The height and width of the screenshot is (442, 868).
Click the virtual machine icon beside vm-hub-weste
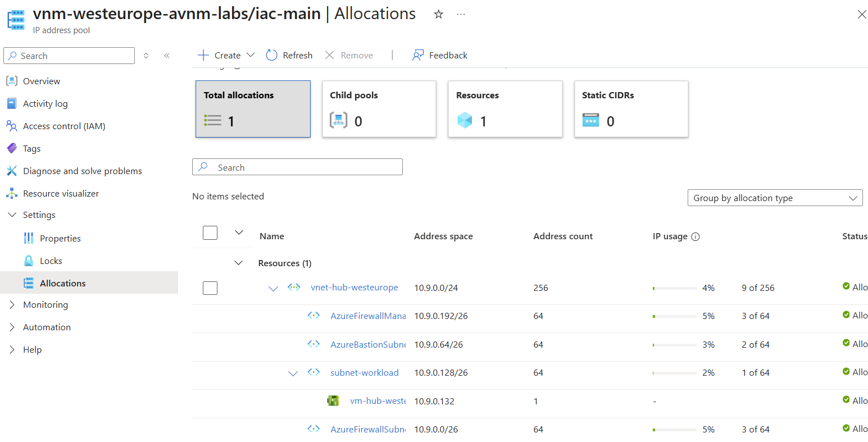[333, 400]
